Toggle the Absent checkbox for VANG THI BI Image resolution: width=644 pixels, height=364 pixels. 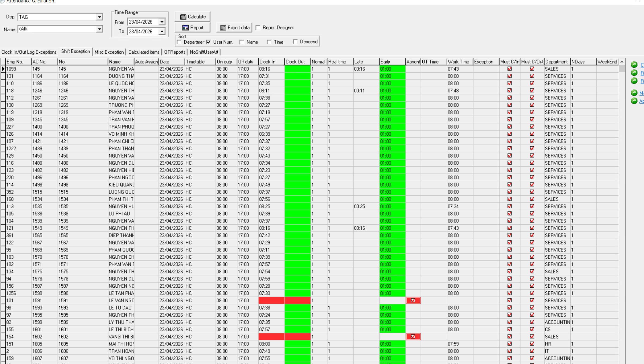click(413, 337)
